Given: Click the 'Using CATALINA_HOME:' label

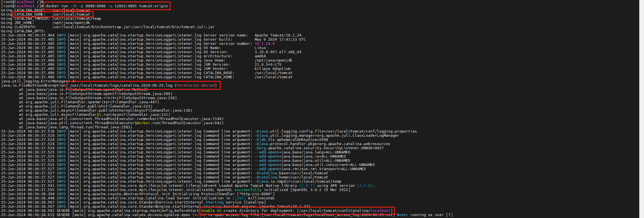Looking at the screenshot, I should tap(23, 14).
